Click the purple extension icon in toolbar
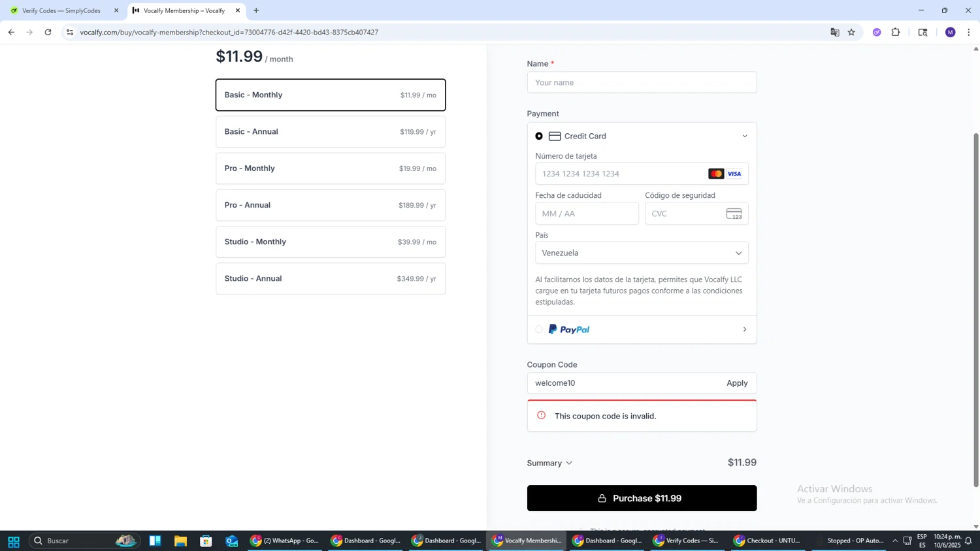This screenshot has width=980, height=551. tap(877, 32)
